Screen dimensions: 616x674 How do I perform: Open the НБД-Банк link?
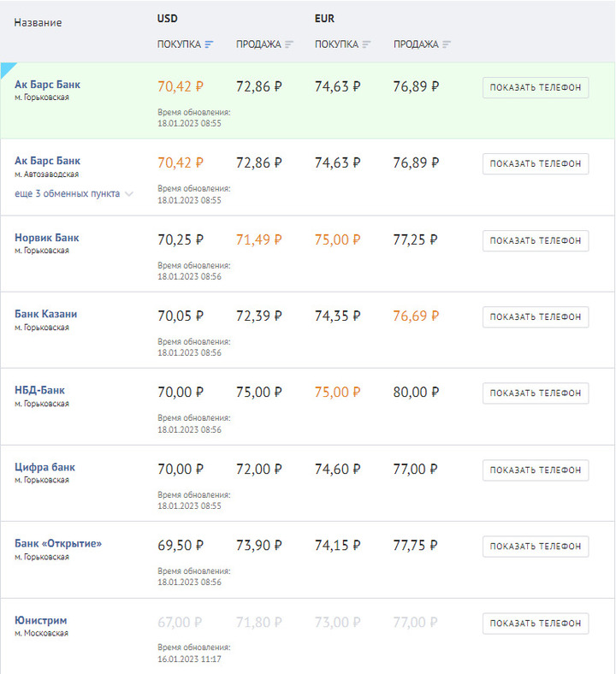click(x=40, y=390)
